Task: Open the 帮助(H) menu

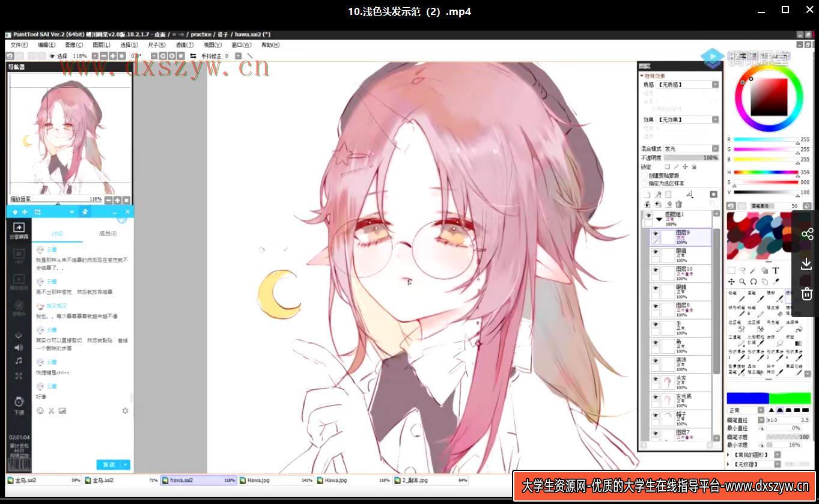Action: point(270,45)
